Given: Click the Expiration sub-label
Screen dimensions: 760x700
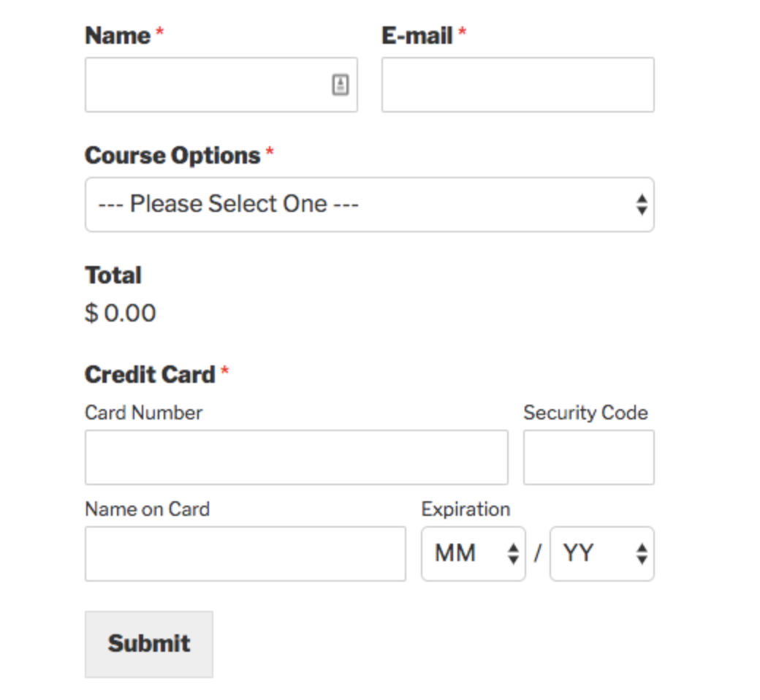Looking at the screenshot, I should [x=465, y=509].
